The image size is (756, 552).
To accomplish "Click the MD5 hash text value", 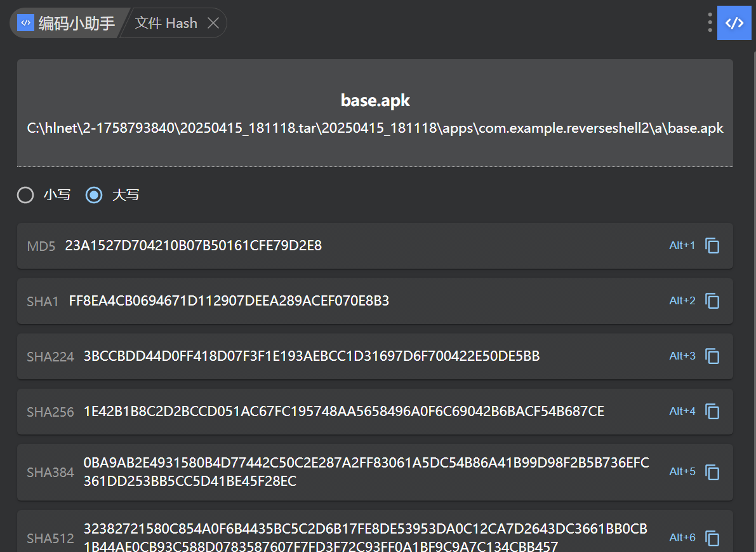I will [x=193, y=246].
